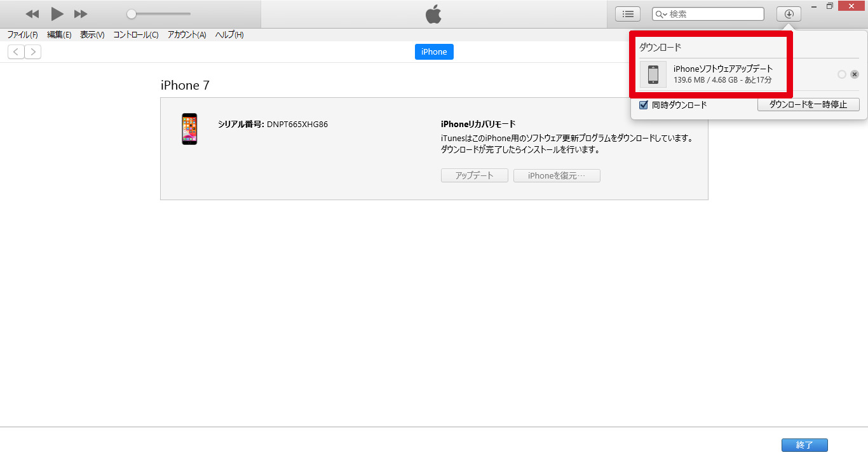The width and height of the screenshot is (868, 462).
Task: Click the download progress circle indicator
Action: point(841,74)
